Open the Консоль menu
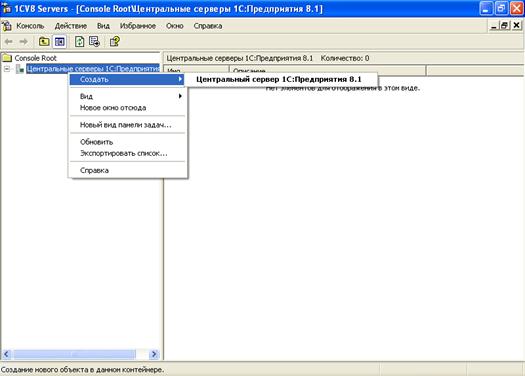This screenshot has width=525, height=376. pos(30,26)
